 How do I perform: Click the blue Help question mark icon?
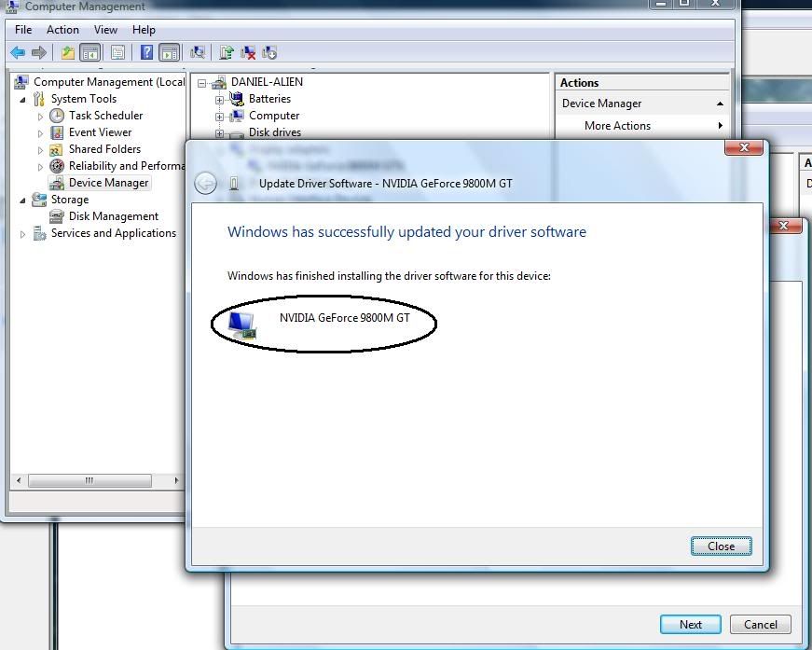(x=146, y=52)
